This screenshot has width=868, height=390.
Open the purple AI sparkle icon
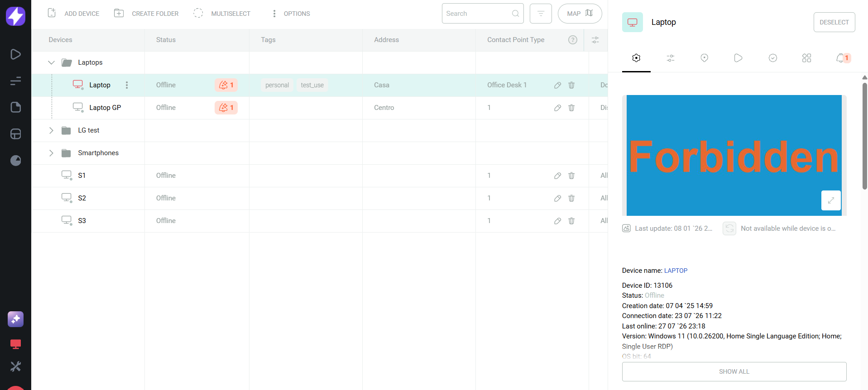click(15, 319)
